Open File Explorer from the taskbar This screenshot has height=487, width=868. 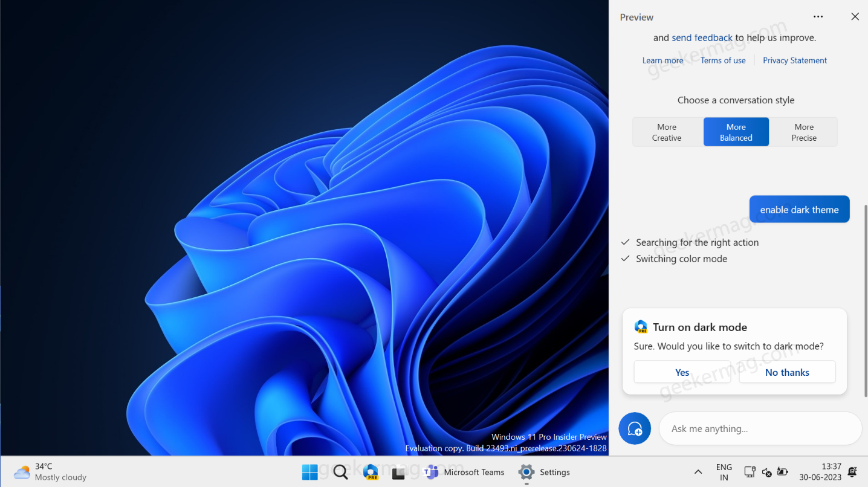click(x=399, y=472)
